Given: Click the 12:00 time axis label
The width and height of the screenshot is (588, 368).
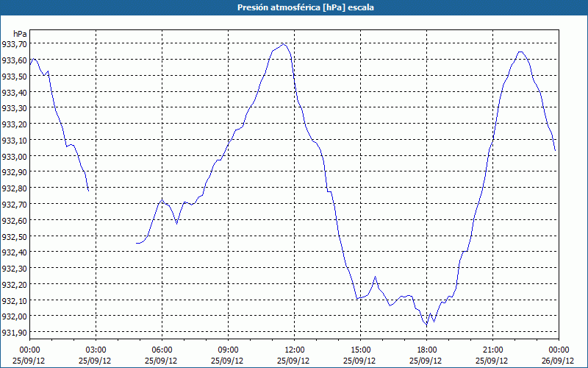Looking at the screenshot, I should [x=295, y=350].
